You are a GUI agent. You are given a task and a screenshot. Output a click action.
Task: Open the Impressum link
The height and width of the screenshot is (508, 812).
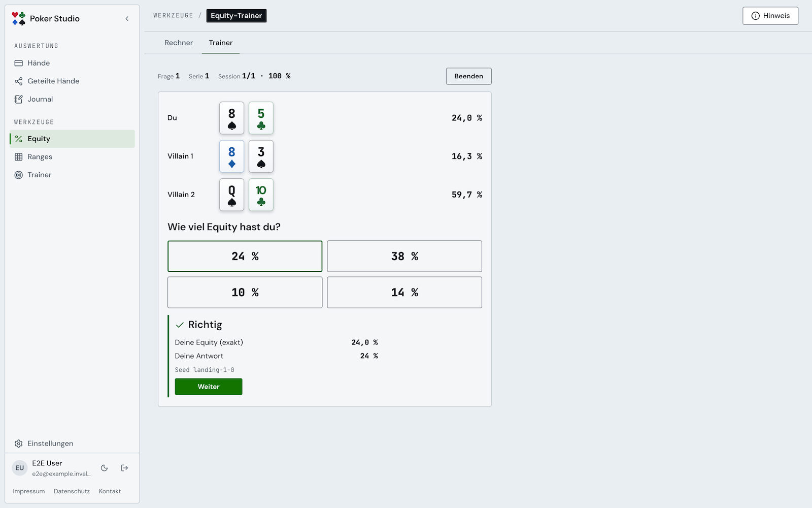tap(29, 491)
